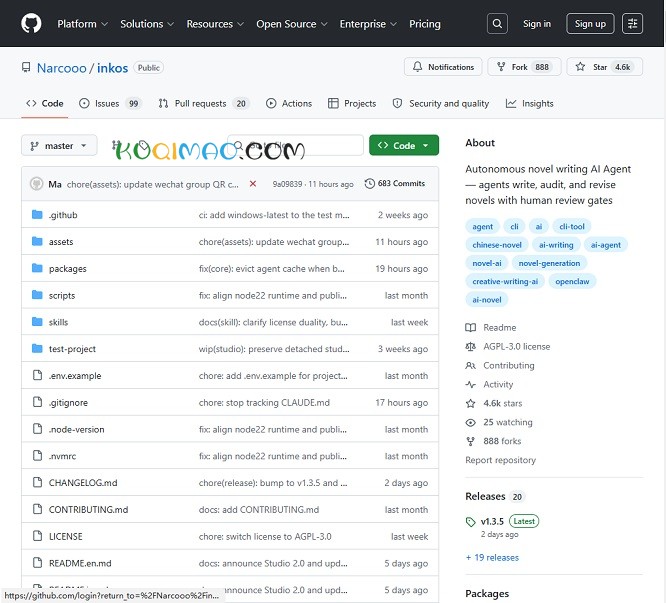666x603 pixels.
Task: Open the CHANGELOG.md file
Action: click(x=83, y=483)
